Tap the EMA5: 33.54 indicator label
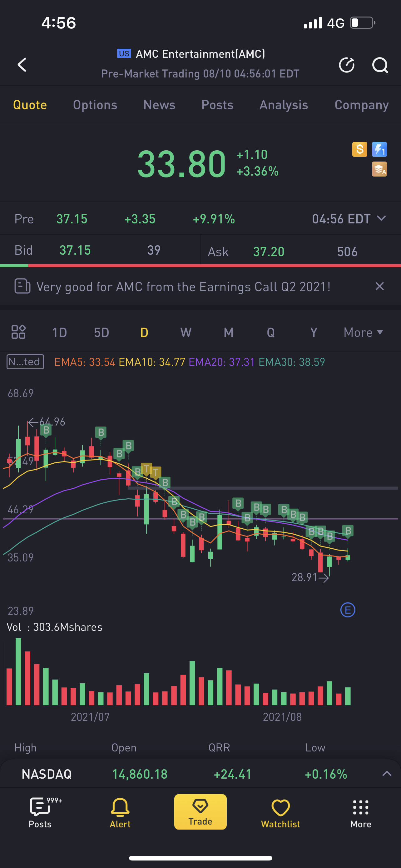401x868 pixels. coord(85,362)
